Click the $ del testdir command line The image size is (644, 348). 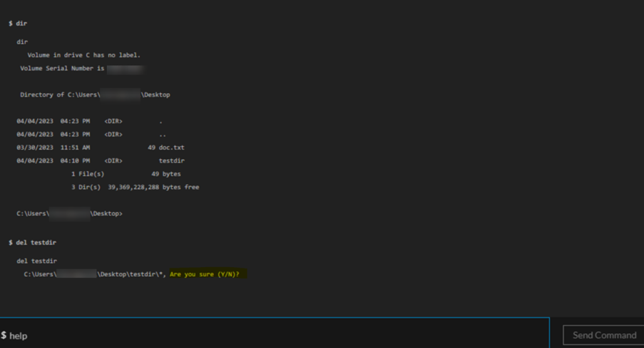pyautogui.click(x=33, y=242)
